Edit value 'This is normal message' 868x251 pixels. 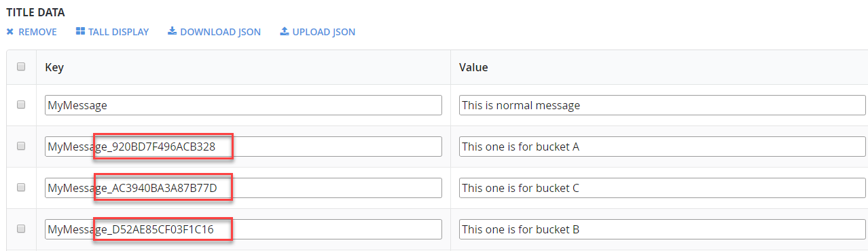[x=662, y=105]
